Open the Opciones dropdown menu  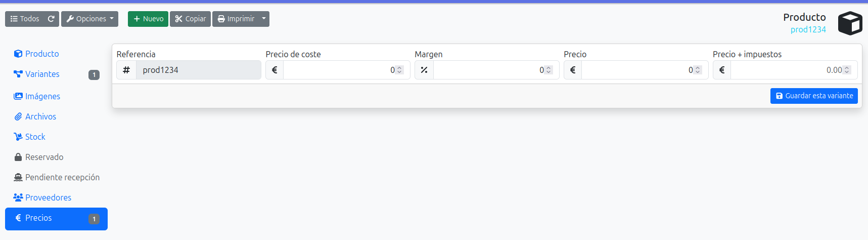tap(90, 19)
